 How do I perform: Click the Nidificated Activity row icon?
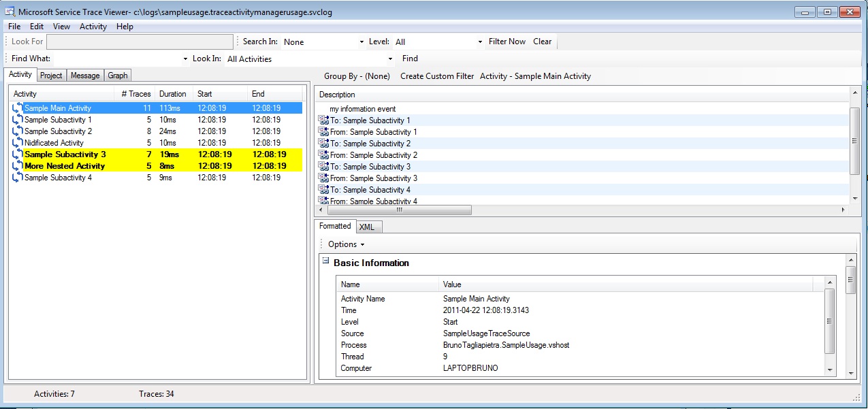[x=18, y=143]
